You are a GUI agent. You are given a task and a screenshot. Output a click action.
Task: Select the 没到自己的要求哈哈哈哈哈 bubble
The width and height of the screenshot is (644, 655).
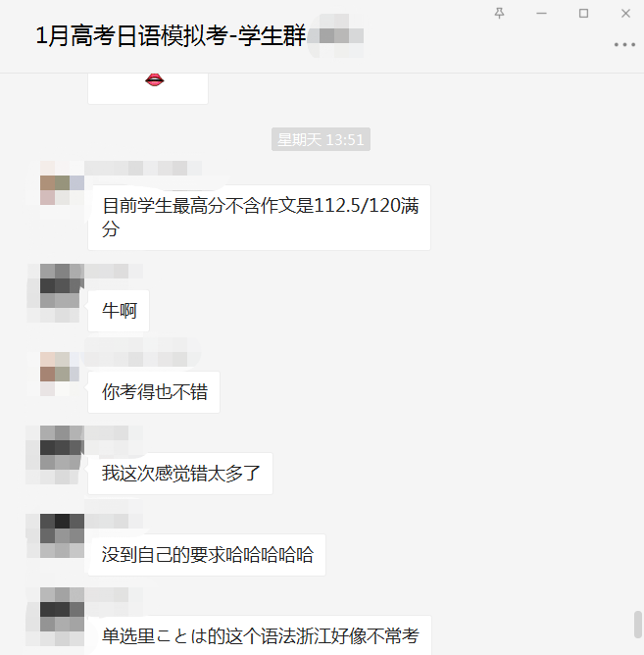(x=207, y=555)
